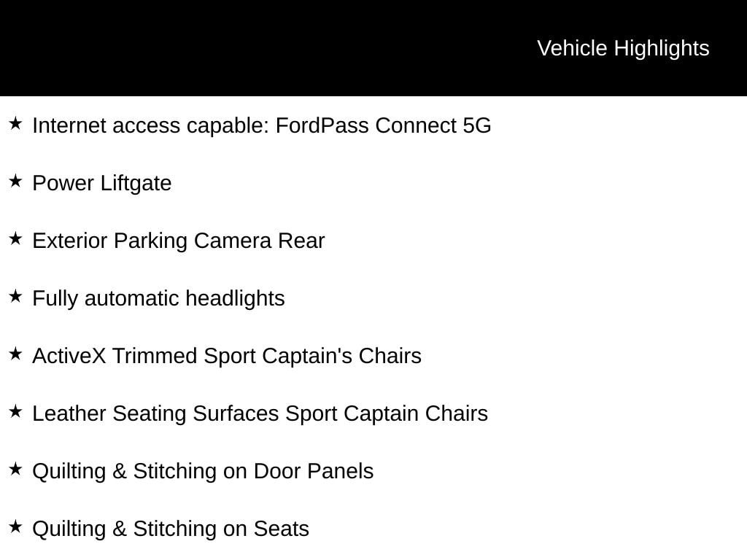Select Leather Seating Surfaces Sport Captain Chairs
747x560 pixels.
coord(260,414)
